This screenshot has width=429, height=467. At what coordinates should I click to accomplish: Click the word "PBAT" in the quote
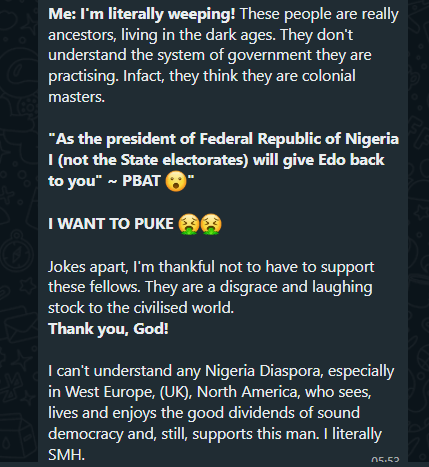coord(141,181)
